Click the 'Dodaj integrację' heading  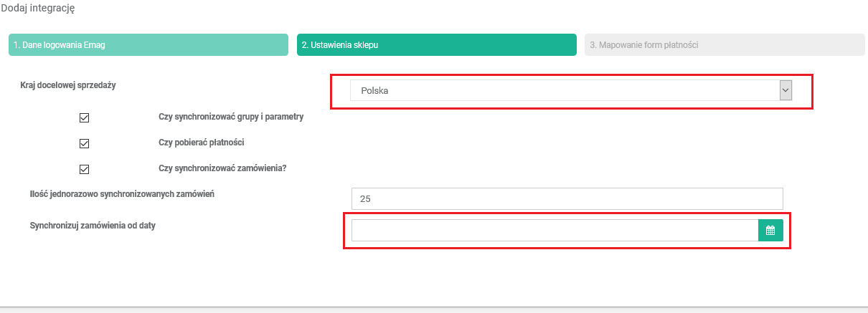(38, 9)
